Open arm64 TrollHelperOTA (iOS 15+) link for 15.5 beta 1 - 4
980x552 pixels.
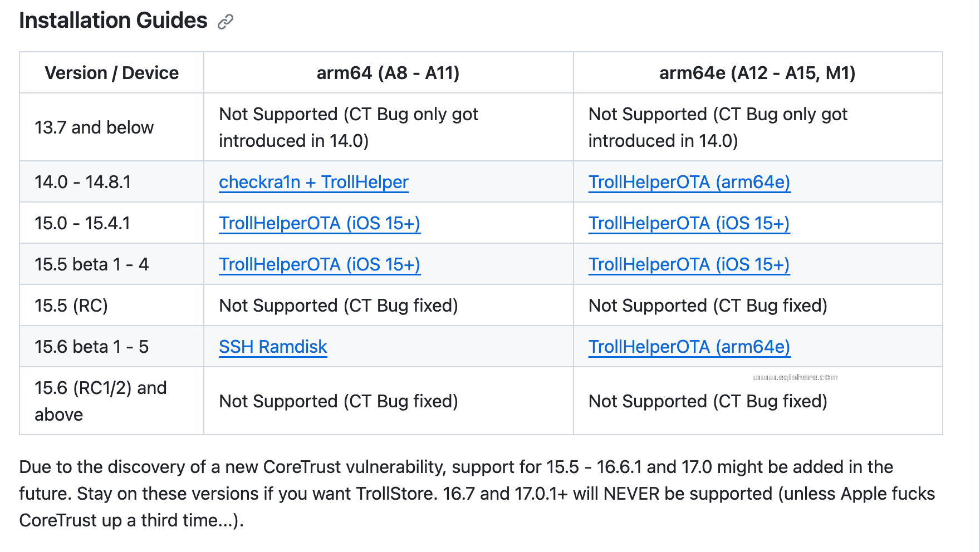pos(319,264)
